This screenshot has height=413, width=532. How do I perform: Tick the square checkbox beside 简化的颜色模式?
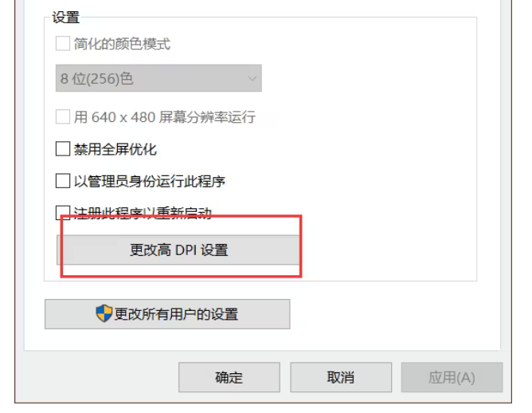(x=63, y=44)
